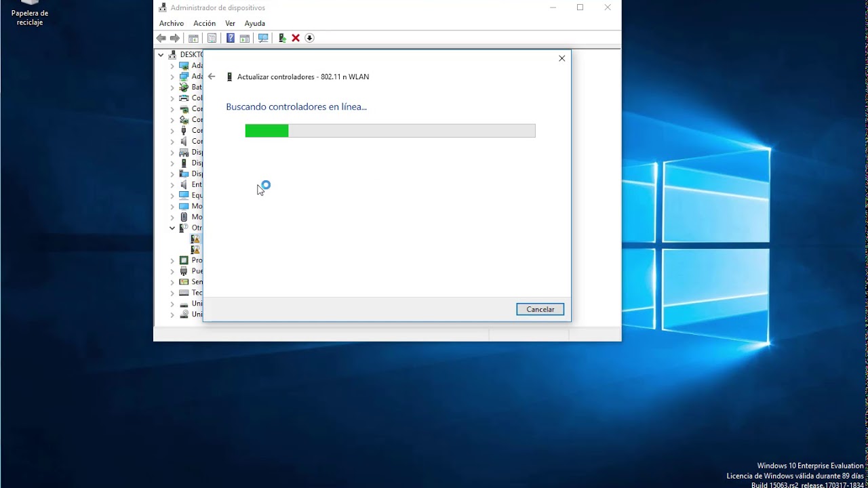Collapse the DESKTOP root node

pos(161,54)
